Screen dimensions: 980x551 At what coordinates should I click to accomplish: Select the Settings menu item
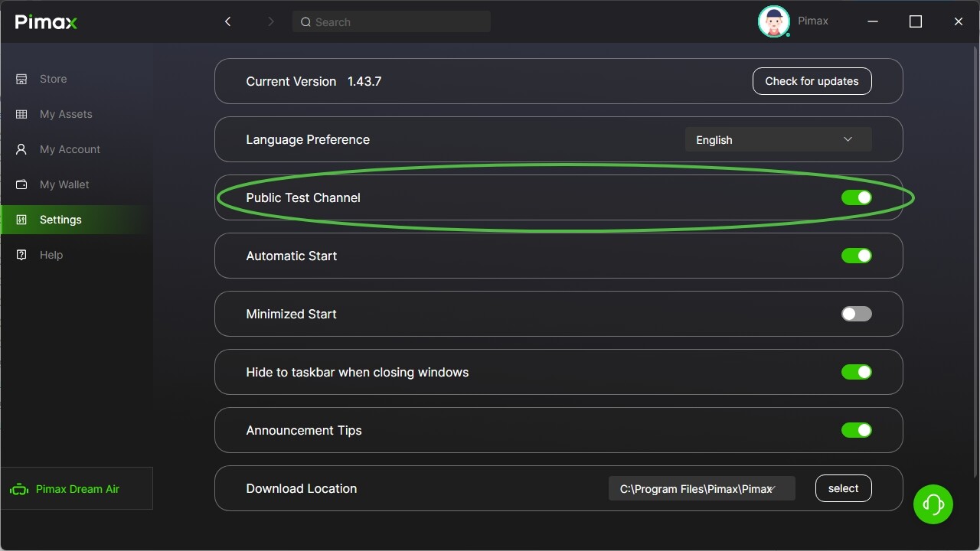(x=60, y=220)
